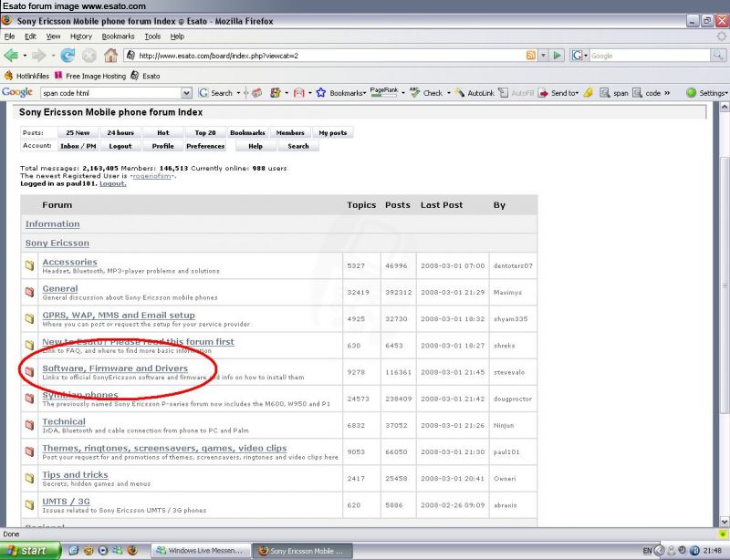Screen dimensions: 730x560
Task: Open the View menu
Action: [x=53, y=36]
